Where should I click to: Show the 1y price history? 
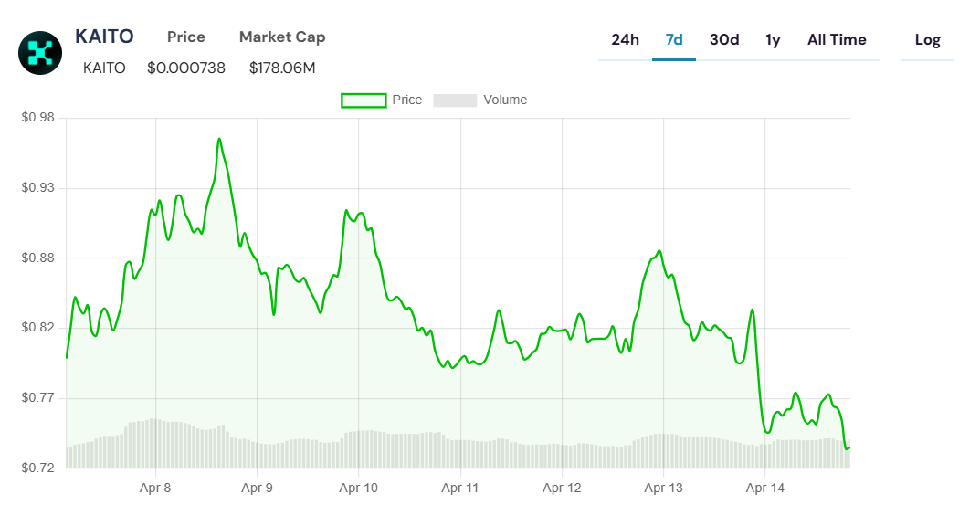[773, 40]
